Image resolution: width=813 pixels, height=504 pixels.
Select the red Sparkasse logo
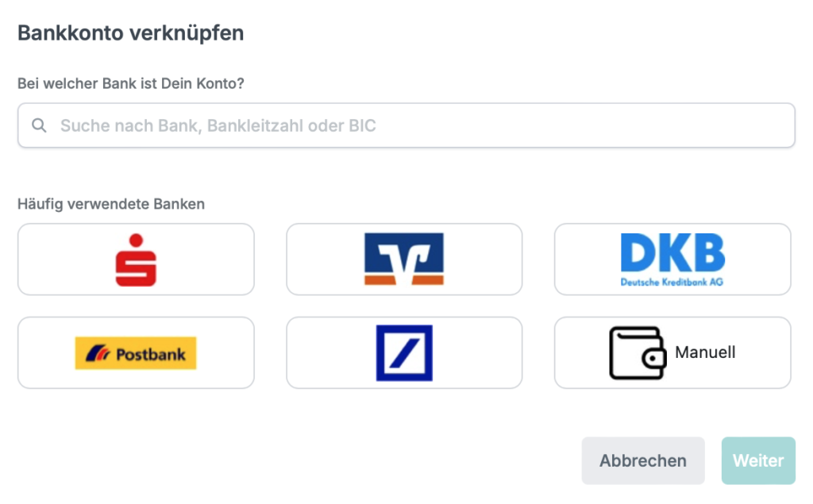pyautogui.click(x=136, y=260)
